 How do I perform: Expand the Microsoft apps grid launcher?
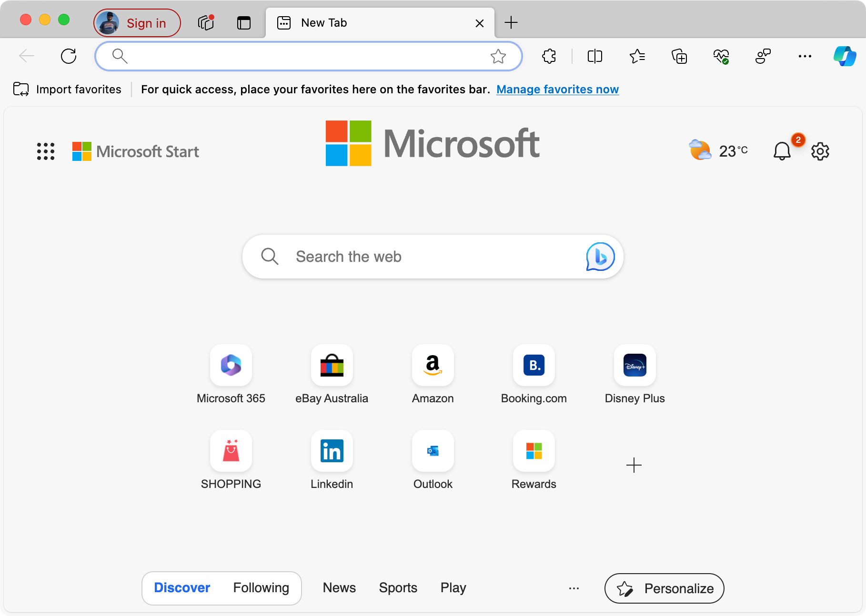tap(46, 151)
